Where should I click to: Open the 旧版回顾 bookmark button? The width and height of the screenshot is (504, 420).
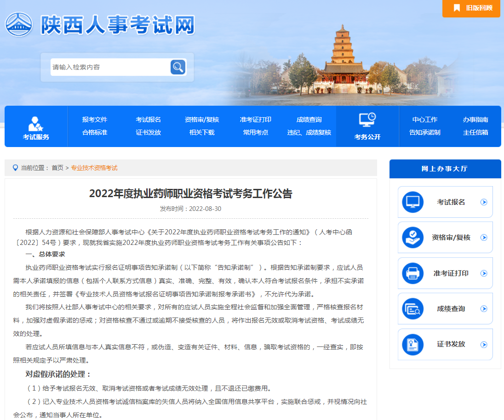[x=471, y=8]
